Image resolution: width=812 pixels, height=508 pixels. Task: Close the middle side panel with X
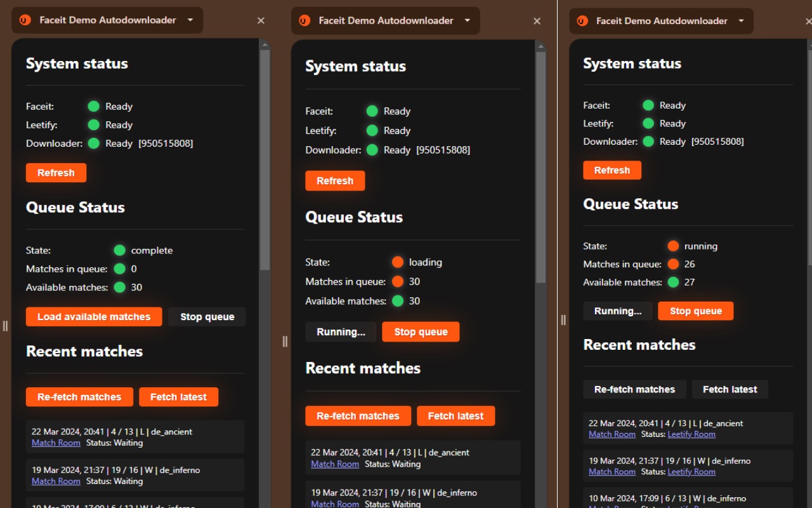pos(537,22)
